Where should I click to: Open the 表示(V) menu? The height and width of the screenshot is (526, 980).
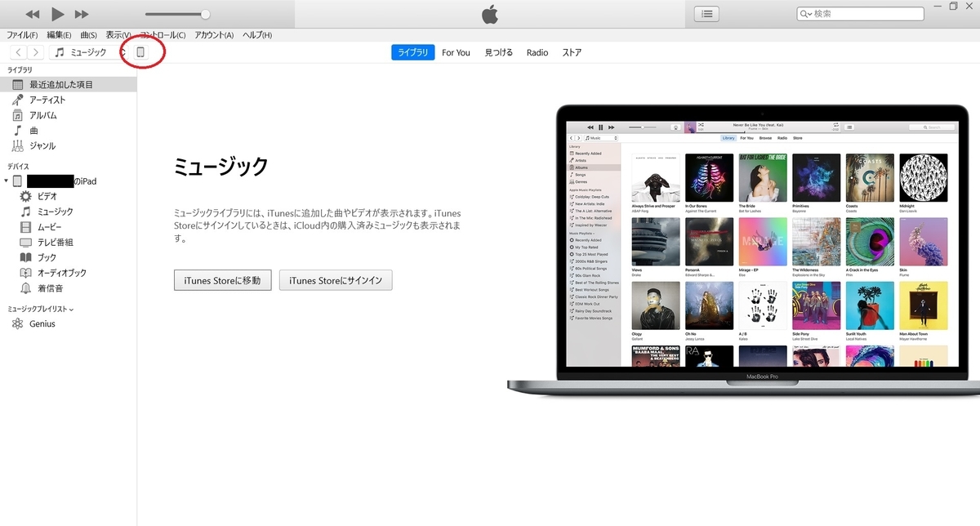click(x=119, y=35)
